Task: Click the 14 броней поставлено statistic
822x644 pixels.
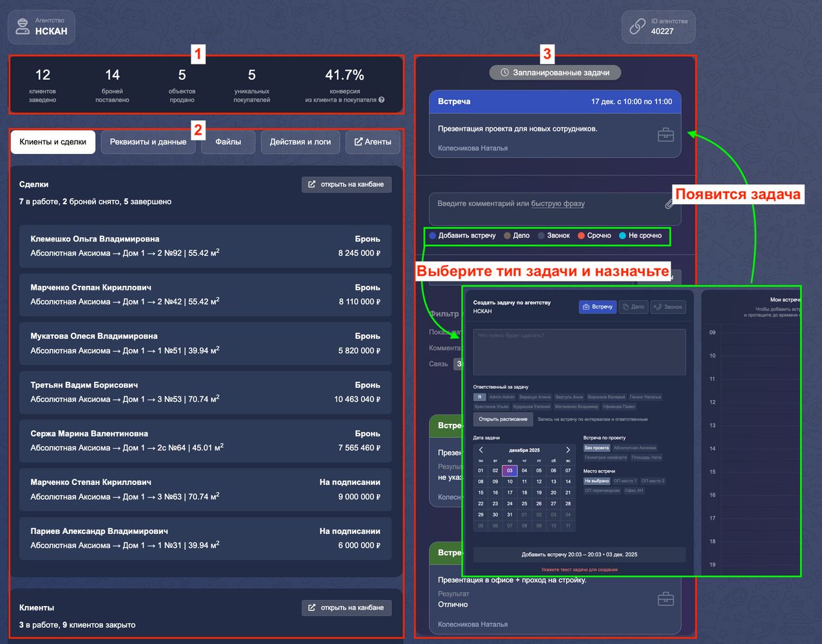Action: [x=112, y=85]
